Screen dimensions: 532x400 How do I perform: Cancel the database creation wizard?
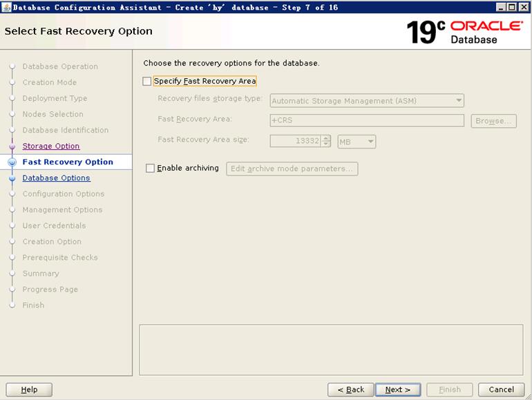pos(501,390)
